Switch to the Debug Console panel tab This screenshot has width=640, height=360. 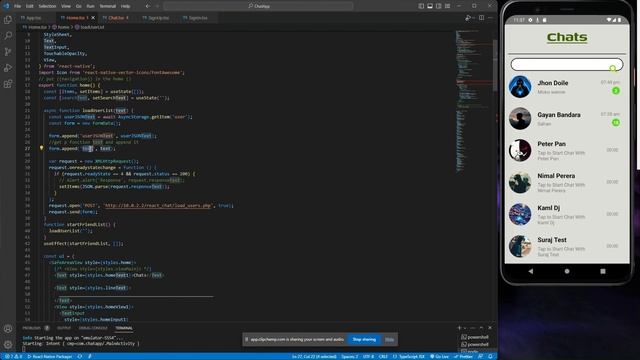click(x=93, y=328)
